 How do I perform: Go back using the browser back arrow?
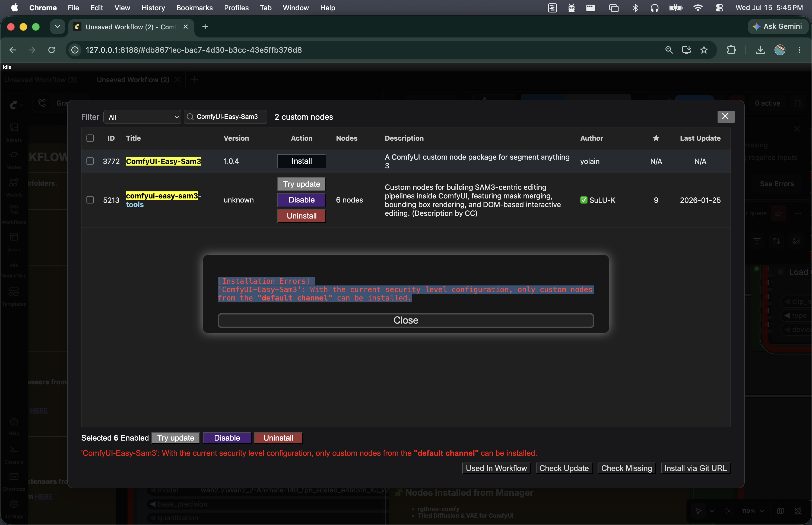pyautogui.click(x=12, y=50)
